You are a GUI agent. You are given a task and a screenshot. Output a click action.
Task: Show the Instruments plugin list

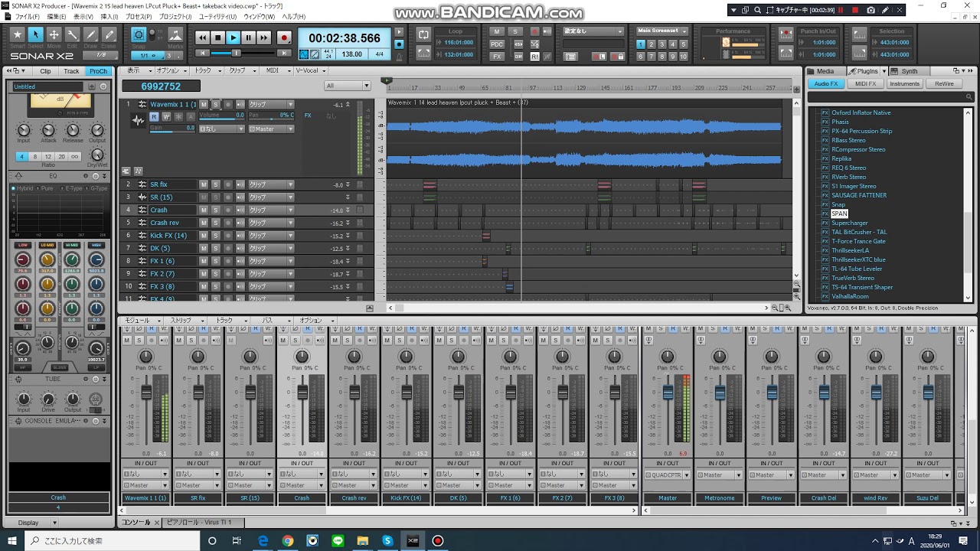(x=905, y=83)
